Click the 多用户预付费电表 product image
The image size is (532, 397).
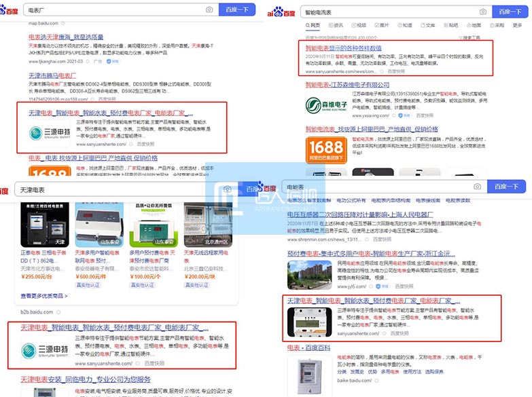pyautogui.click(x=154, y=225)
